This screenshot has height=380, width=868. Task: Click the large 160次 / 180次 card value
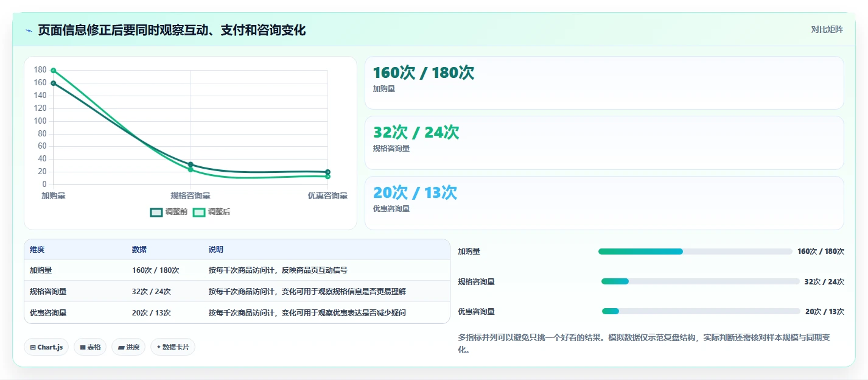tap(424, 73)
